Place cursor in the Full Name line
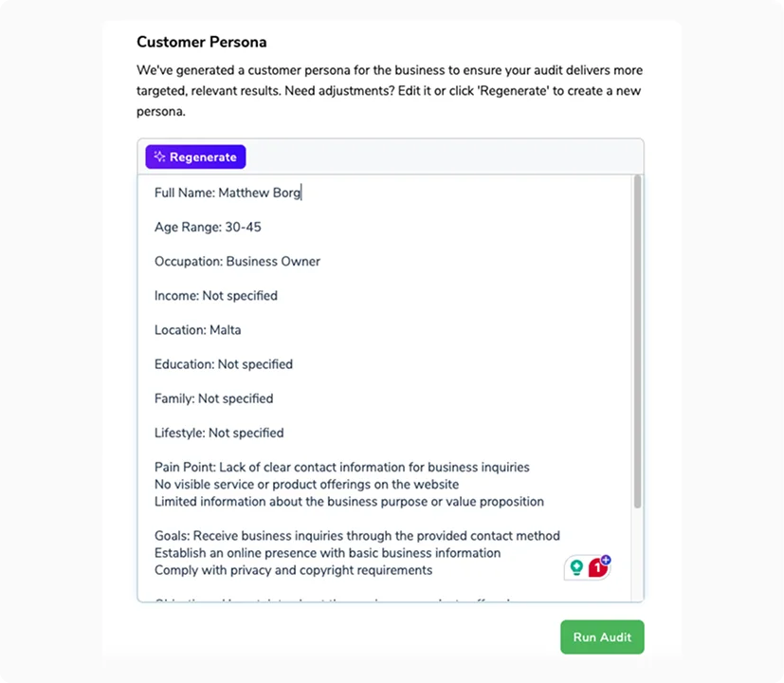This screenshot has width=784, height=683. click(x=228, y=193)
